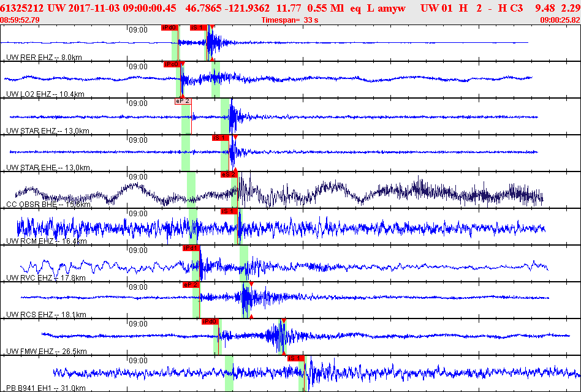The height and width of the screenshot is (392, 581).
Task: Click the 09:00 time tick on RVC row
Action: point(138,251)
